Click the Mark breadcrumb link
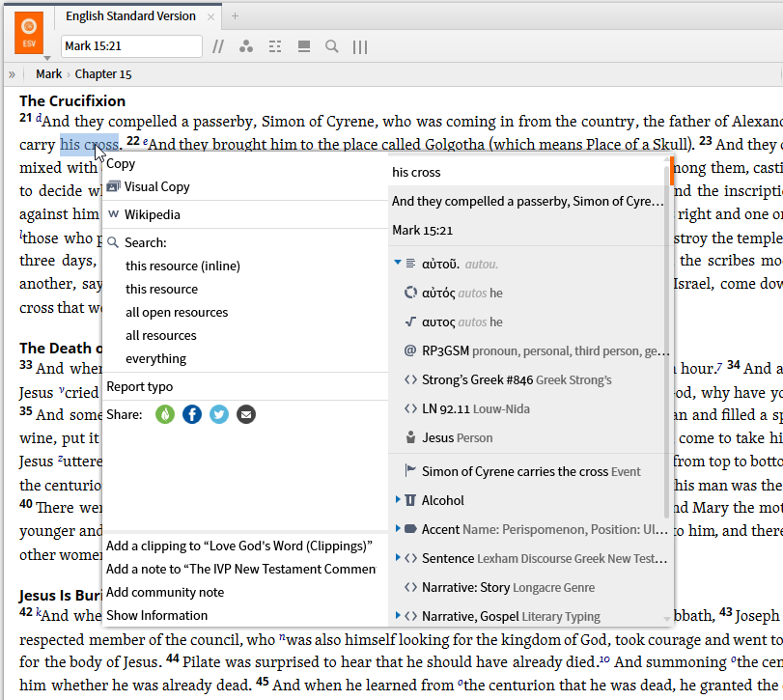The image size is (783, 700). 48,74
